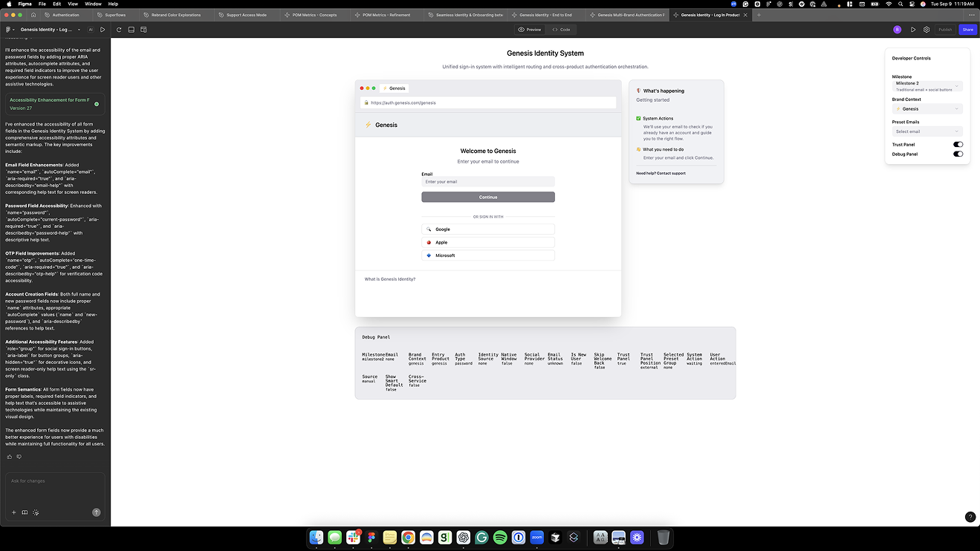Screen dimensions: 980x551
Task: Open the Accessibility Enhancement Version 27 card
Action: 55,104
